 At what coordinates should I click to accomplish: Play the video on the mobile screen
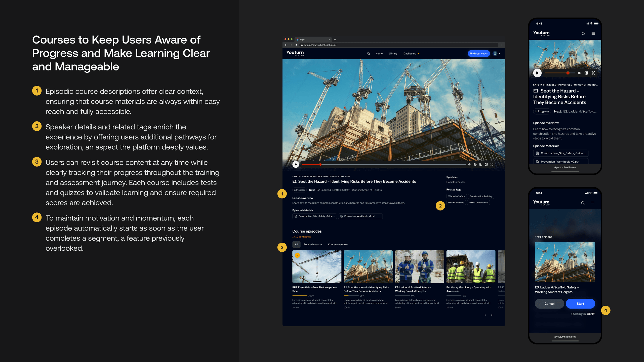point(537,73)
